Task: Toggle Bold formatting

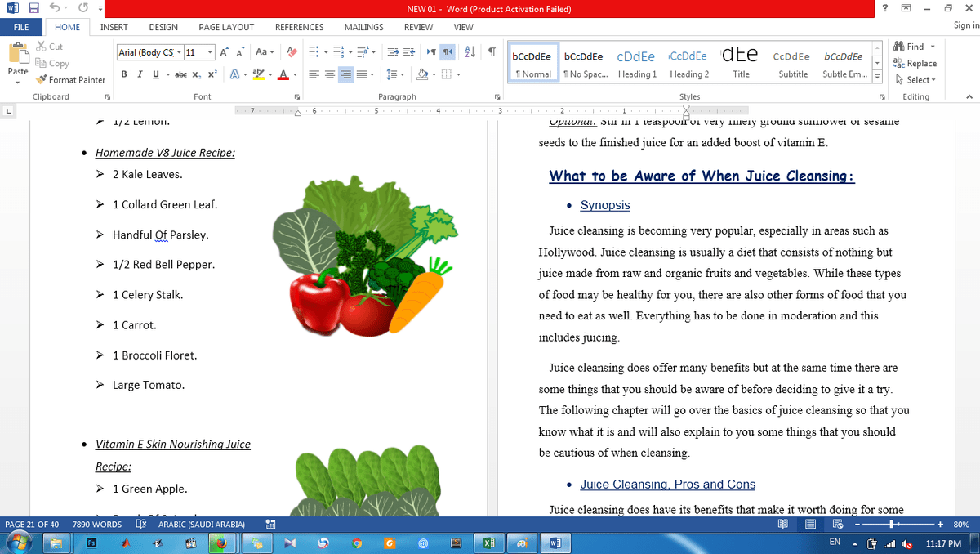Action: click(124, 74)
